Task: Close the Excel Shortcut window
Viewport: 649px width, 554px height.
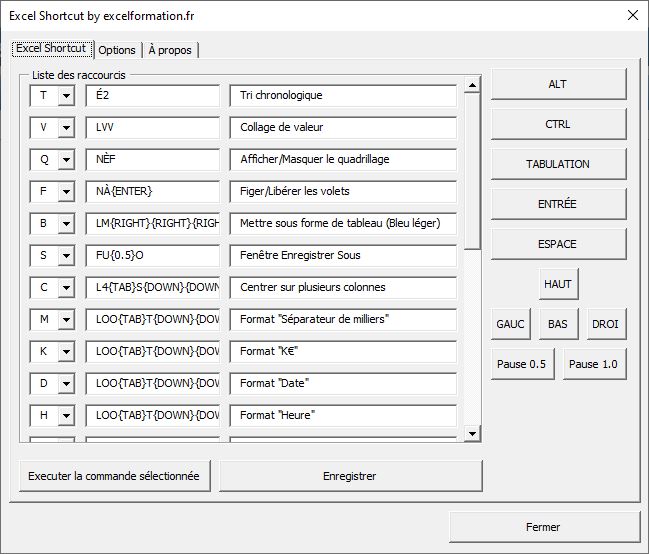Action: click(632, 15)
